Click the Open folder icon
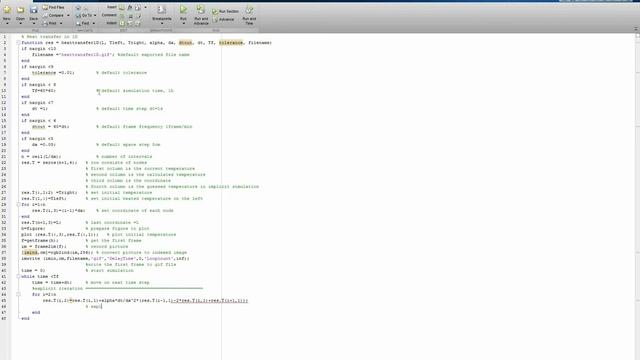The height and width of the screenshot is (360, 640). pos(20,10)
